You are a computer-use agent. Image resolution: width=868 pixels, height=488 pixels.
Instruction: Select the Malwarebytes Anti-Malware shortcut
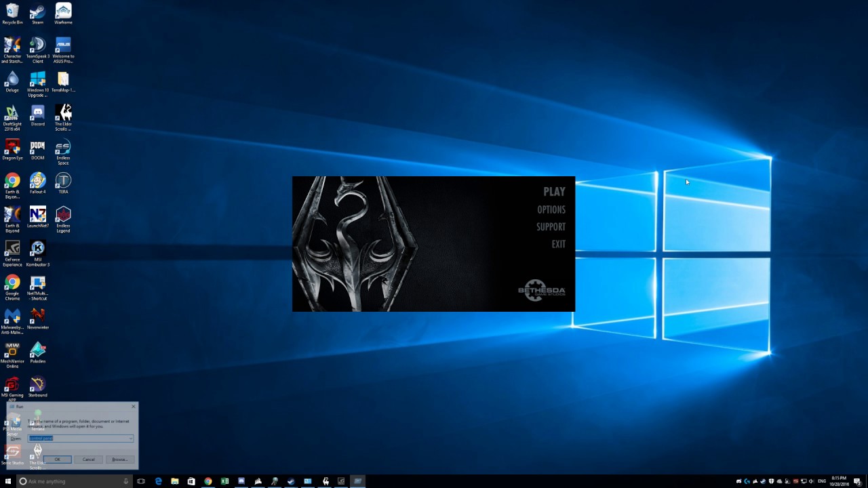pyautogui.click(x=12, y=321)
